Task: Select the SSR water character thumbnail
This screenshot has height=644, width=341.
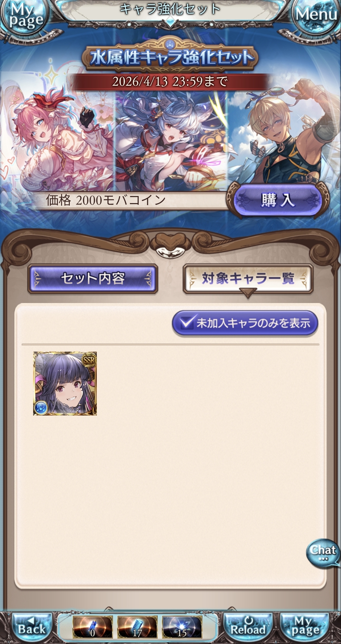Action: (65, 383)
